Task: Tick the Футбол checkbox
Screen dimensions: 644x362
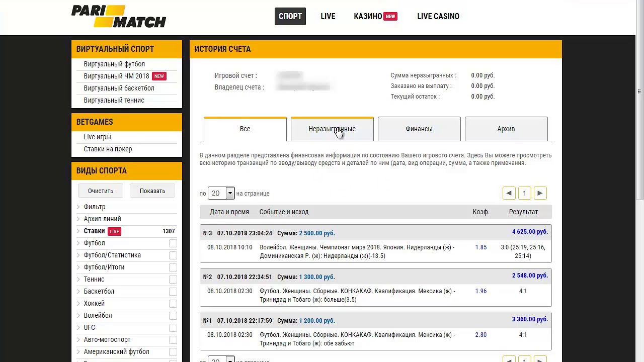Action: (173, 243)
